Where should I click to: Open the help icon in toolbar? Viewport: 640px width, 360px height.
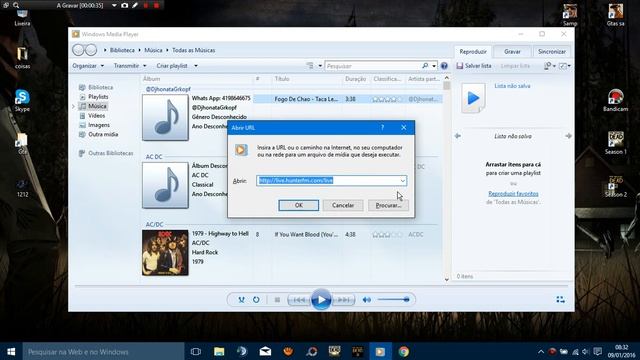(444, 66)
